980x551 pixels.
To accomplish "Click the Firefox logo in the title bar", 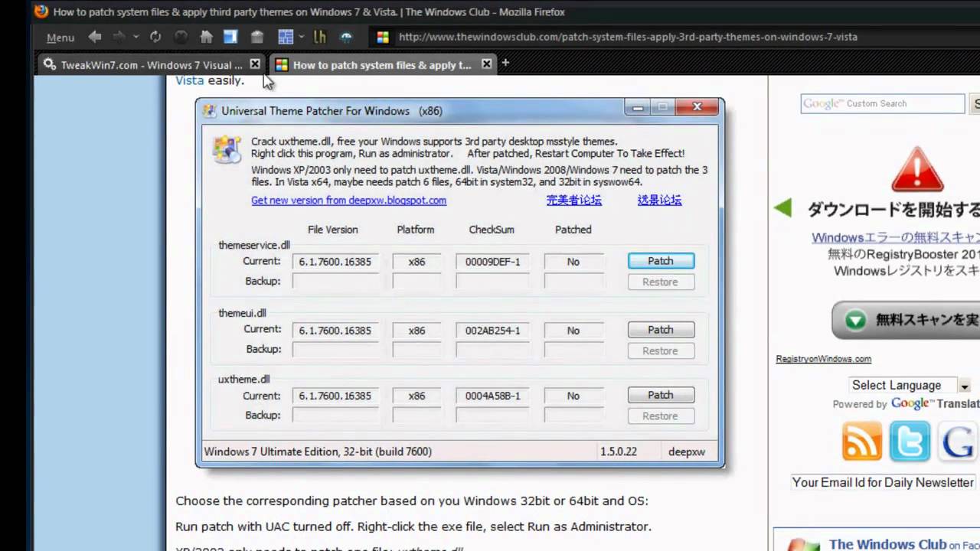I will click(x=41, y=11).
